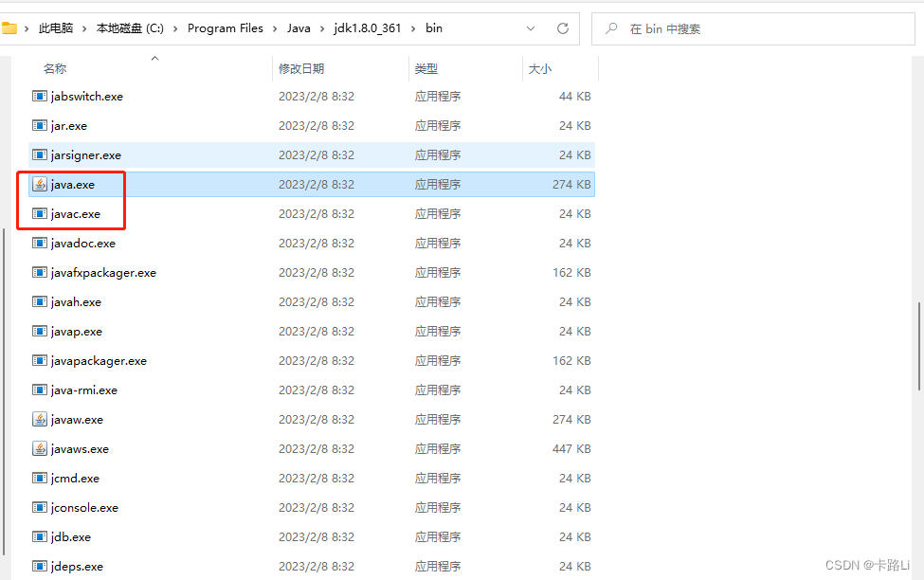Image resolution: width=924 pixels, height=580 pixels.
Task: Click the refresh icon in the address bar
Action: coord(561,28)
